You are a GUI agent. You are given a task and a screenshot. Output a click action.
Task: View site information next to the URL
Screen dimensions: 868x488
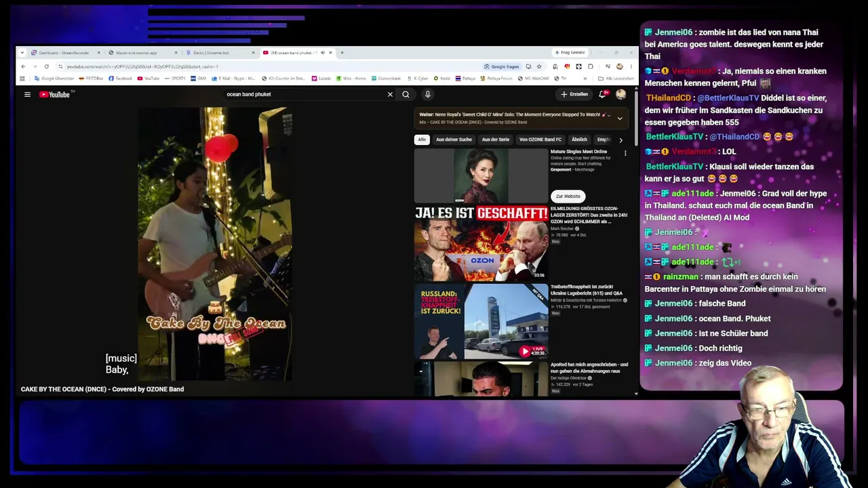(60, 66)
